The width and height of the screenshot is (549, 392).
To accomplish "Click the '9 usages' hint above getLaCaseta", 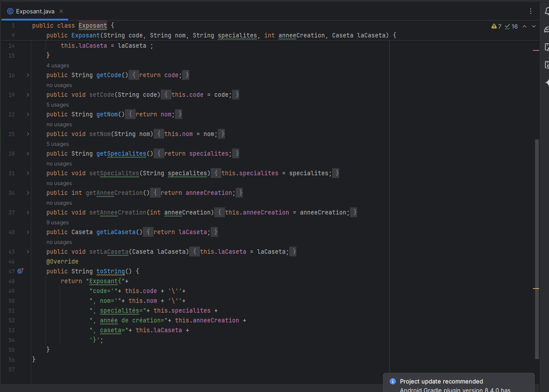I will click(58, 223).
